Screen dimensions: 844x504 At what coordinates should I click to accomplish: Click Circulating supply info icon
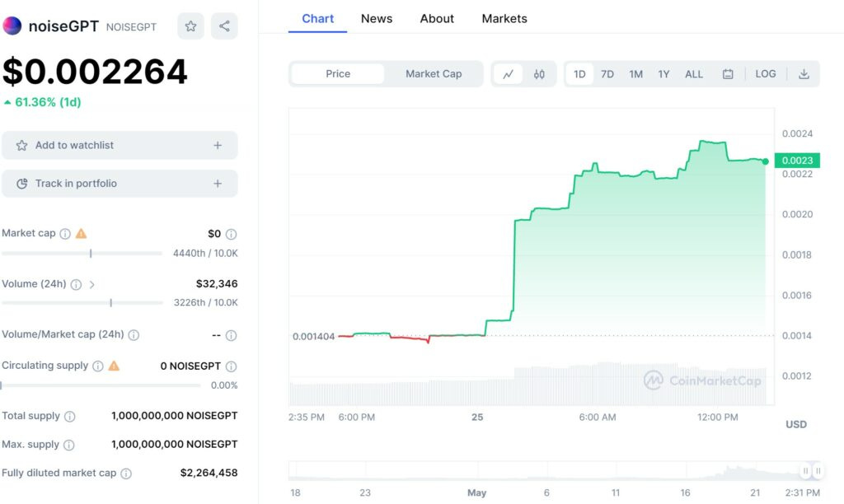click(98, 366)
